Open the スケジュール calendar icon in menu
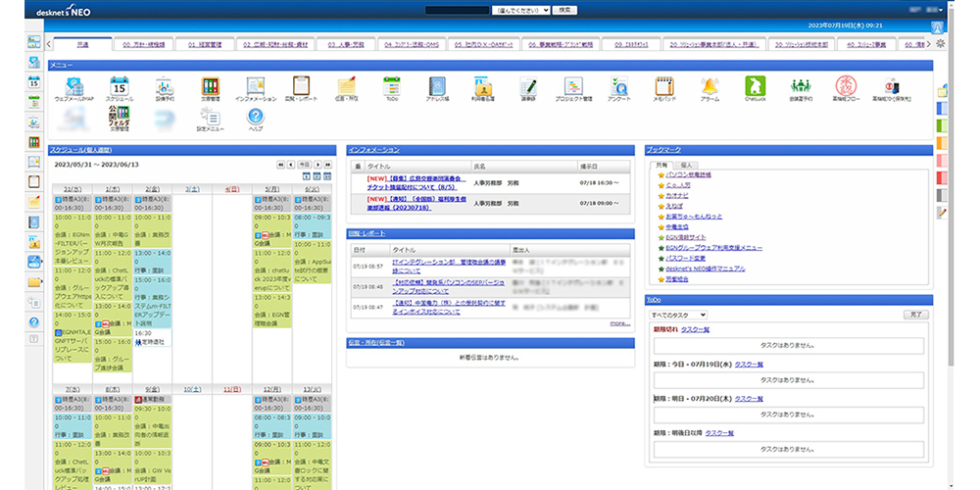Image resolution: width=980 pixels, height=490 pixels. (120, 87)
